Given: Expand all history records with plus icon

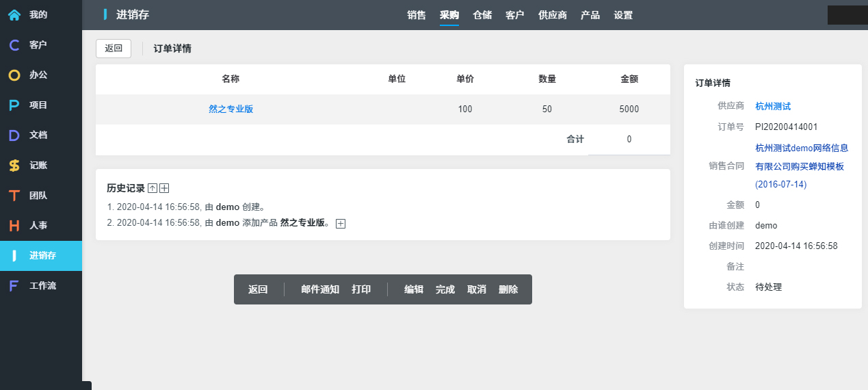Looking at the screenshot, I should [x=164, y=188].
